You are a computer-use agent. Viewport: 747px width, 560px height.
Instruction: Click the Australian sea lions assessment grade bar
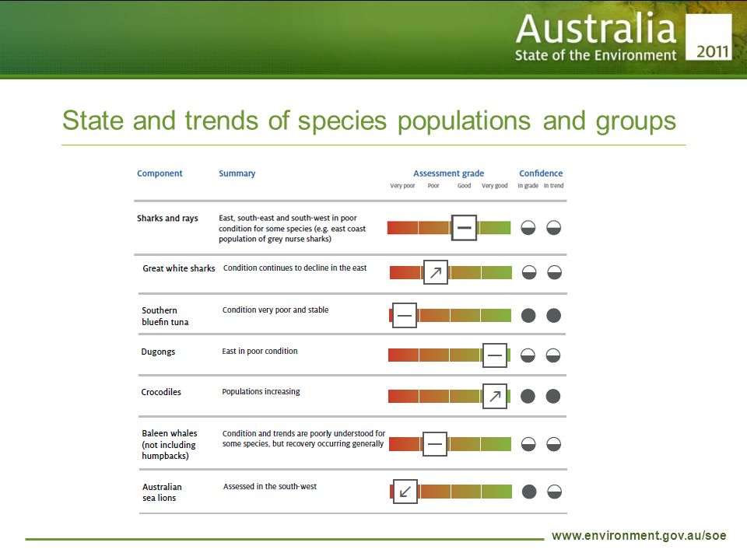click(x=451, y=492)
